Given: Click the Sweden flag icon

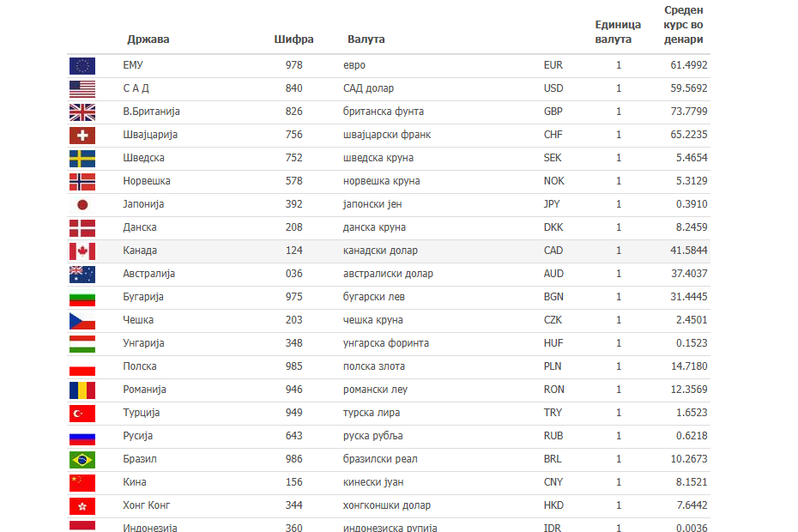Looking at the screenshot, I should [x=82, y=158].
